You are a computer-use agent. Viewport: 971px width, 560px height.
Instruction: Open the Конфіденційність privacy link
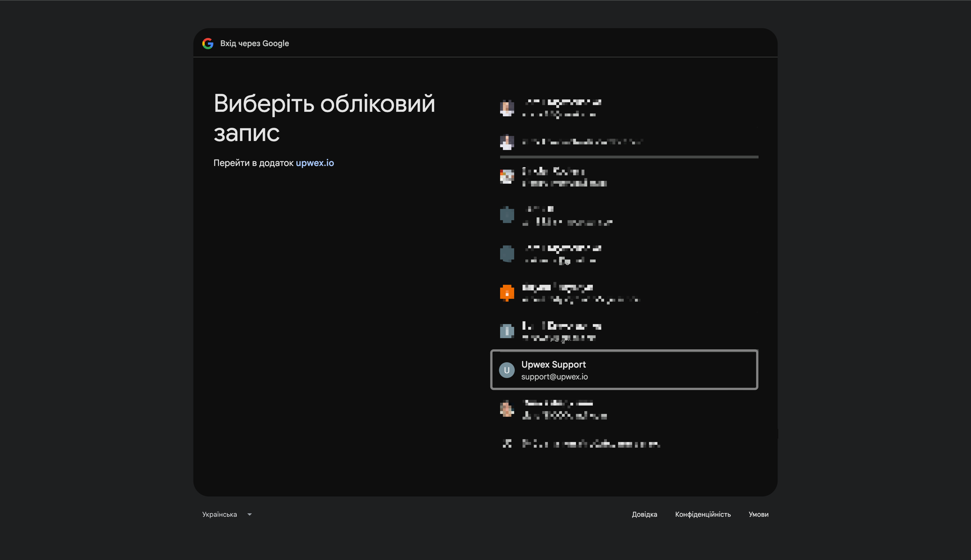[703, 514]
